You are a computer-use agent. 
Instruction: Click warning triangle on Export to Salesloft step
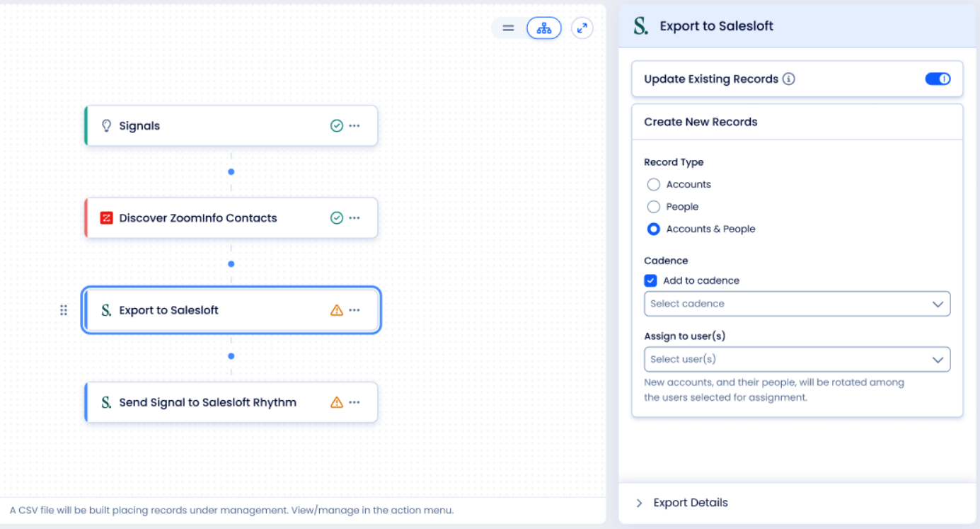[337, 310]
